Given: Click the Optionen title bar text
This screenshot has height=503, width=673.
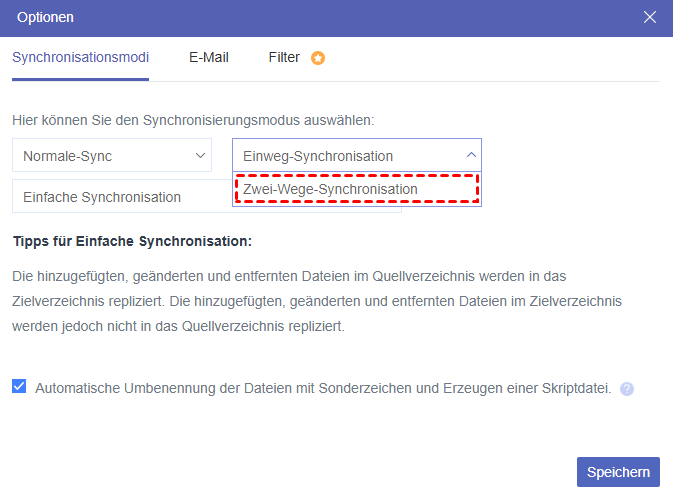Looking at the screenshot, I should pos(45,17).
